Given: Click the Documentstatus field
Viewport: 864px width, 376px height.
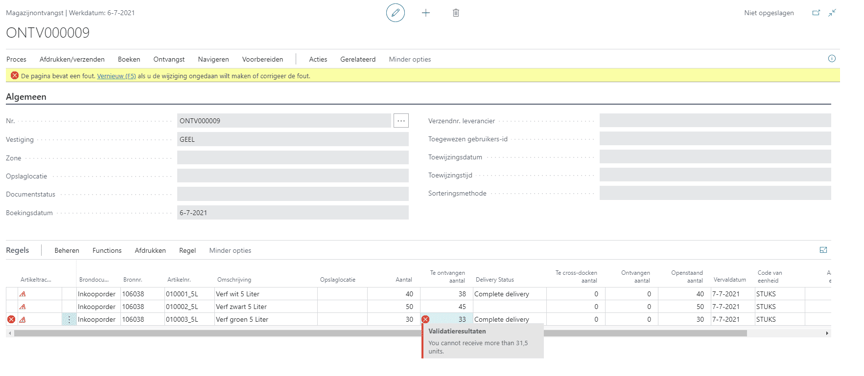Looking at the screenshot, I should 293,194.
